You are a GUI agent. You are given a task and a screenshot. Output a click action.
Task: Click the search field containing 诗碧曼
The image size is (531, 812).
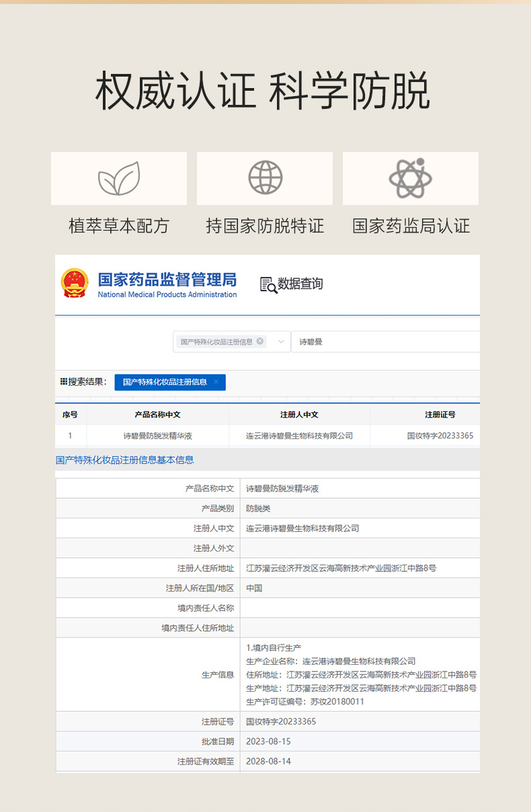386,341
